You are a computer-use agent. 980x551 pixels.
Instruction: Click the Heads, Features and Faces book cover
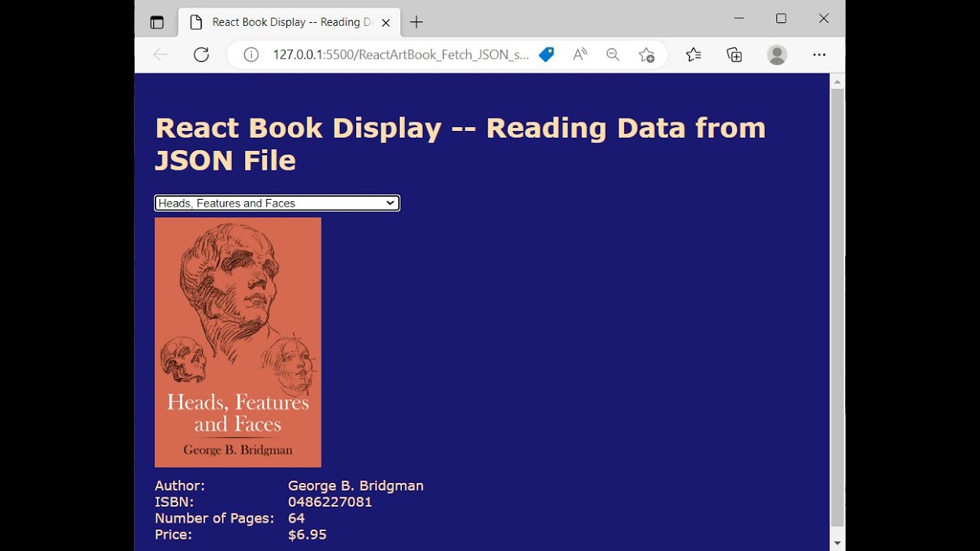[x=238, y=342]
